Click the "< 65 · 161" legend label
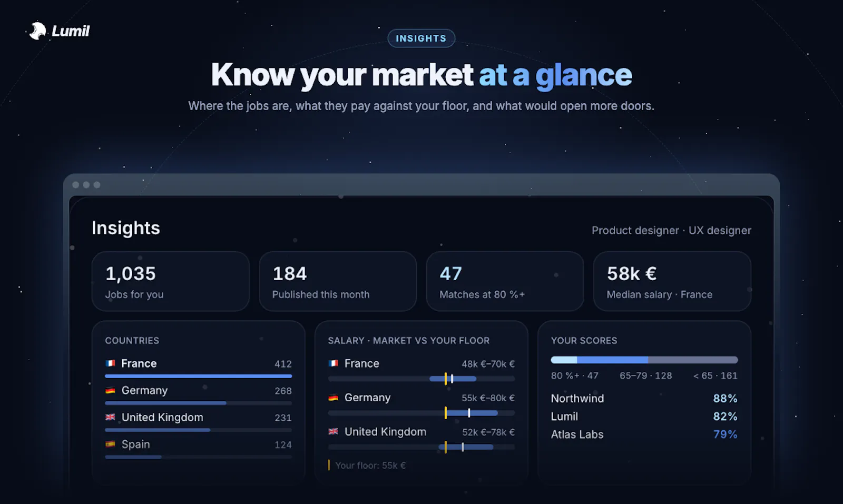Screen dimensions: 843x504 pyautogui.click(x=715, y=375)
